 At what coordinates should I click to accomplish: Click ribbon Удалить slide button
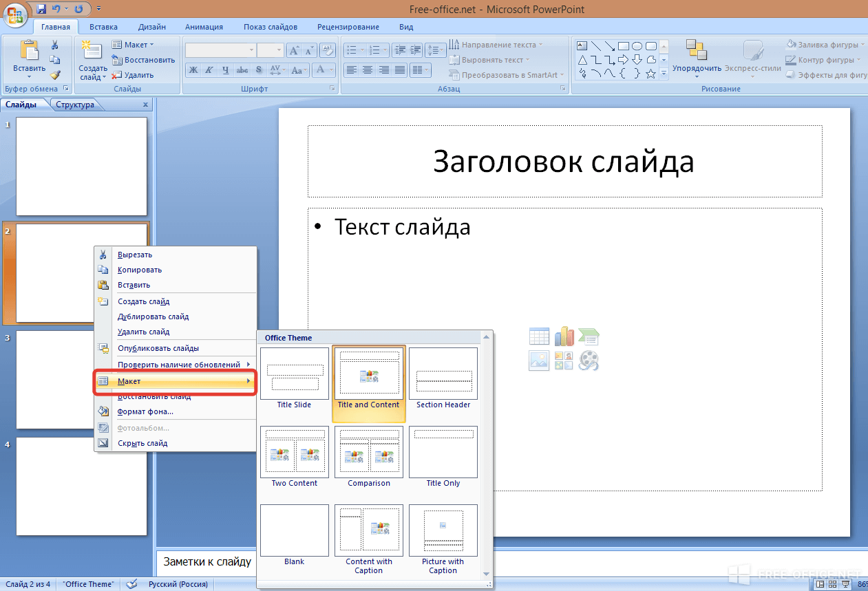[134, 75]
